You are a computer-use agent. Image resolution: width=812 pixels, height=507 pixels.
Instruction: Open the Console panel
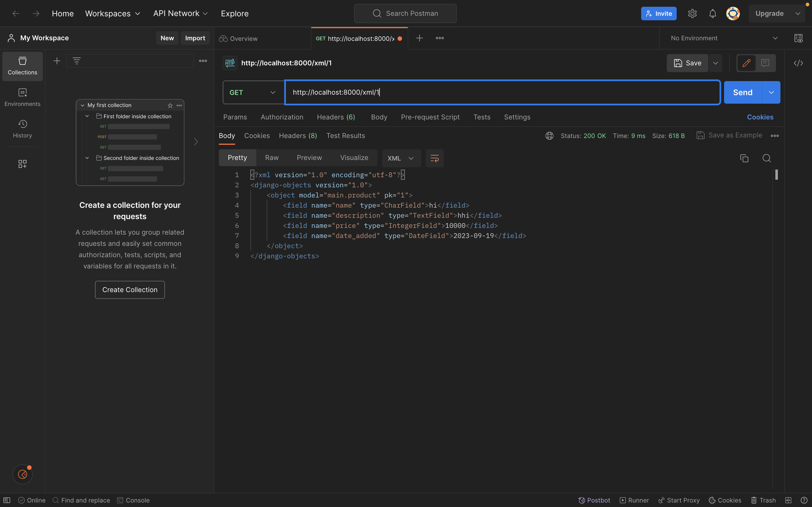click(x=133, y=500)
